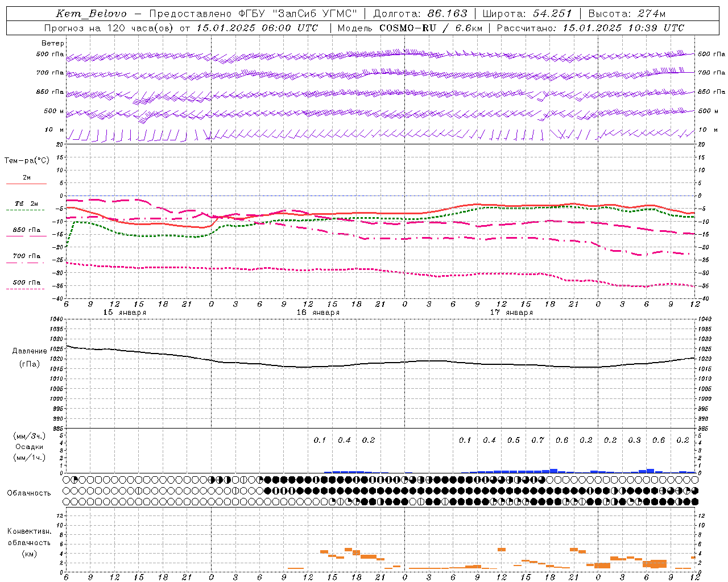Click the (мм/1ч.) precipitation unit label
Screen dimensions: 728x582
point(30,458)
